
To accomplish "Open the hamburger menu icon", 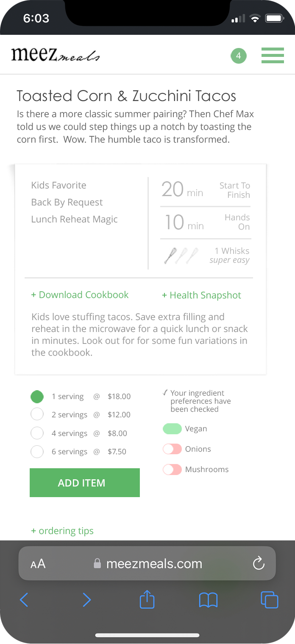I will (x=273, y=56).
